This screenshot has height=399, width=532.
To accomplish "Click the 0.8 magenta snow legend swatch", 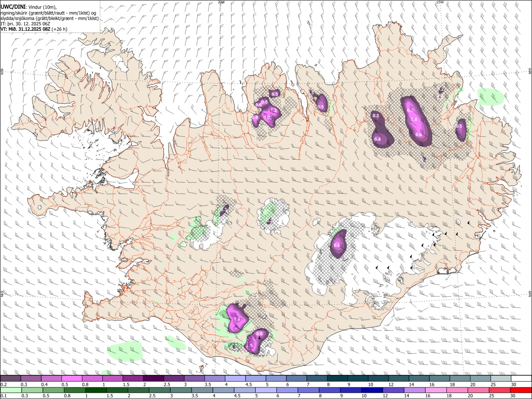I will 92,379.
